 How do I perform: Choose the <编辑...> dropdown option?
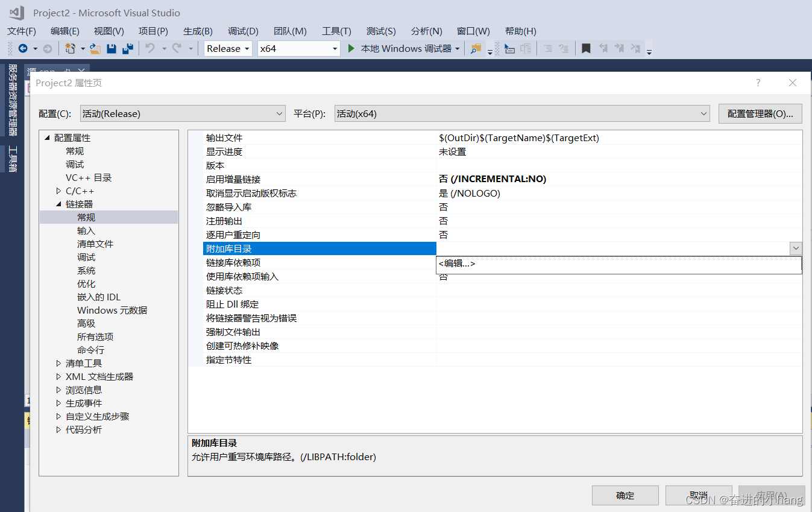(619, 264)
